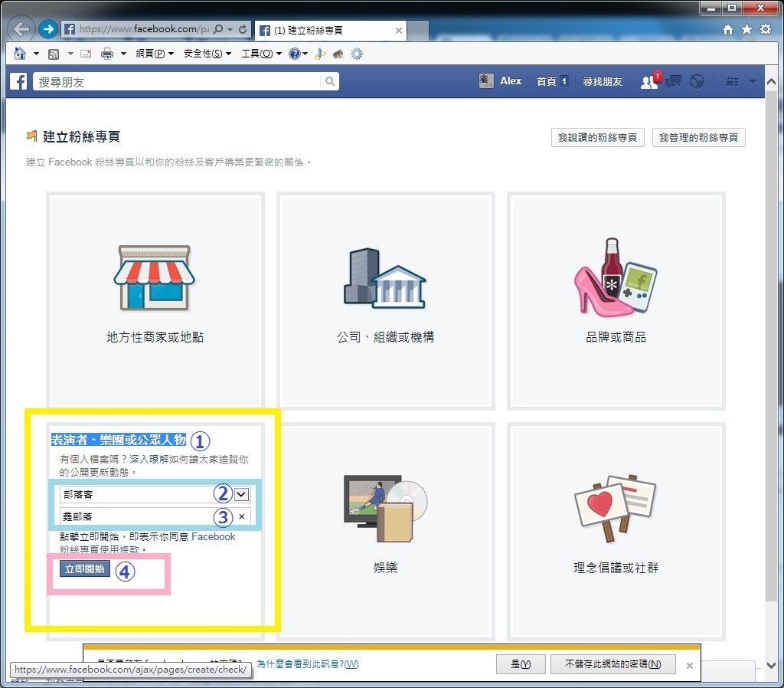Viewport: 784px width, 688px height.
Task: Open Alex's profile avatar
Action: pyautogui.click(x=486, y=81)
